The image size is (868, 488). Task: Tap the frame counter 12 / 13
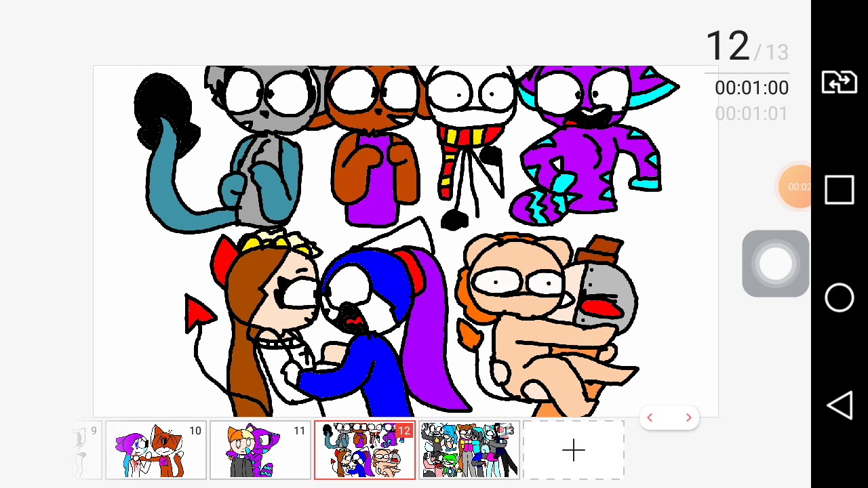747,47
